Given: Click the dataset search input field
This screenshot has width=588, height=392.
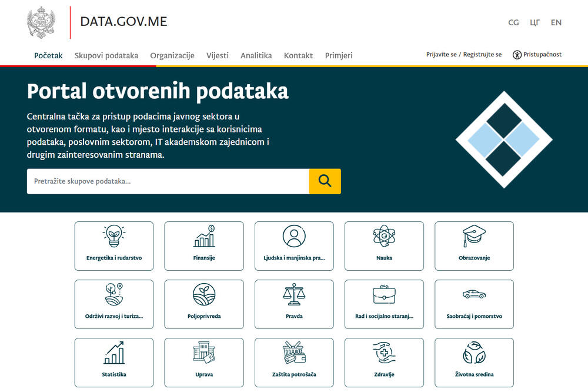Looking at the screenshot, I should (165, 181).
